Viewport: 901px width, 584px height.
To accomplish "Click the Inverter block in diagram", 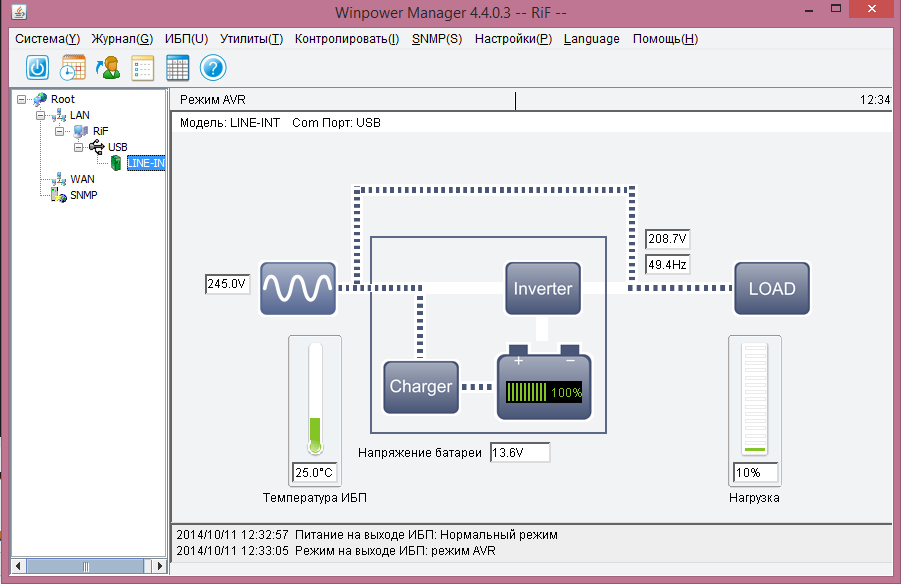I will [543, 289].
